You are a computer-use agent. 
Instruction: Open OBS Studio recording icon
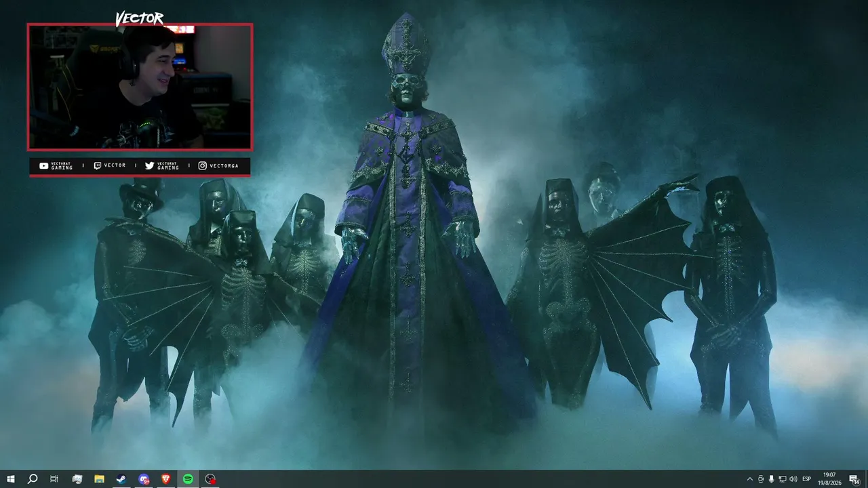tap(211, 479)
